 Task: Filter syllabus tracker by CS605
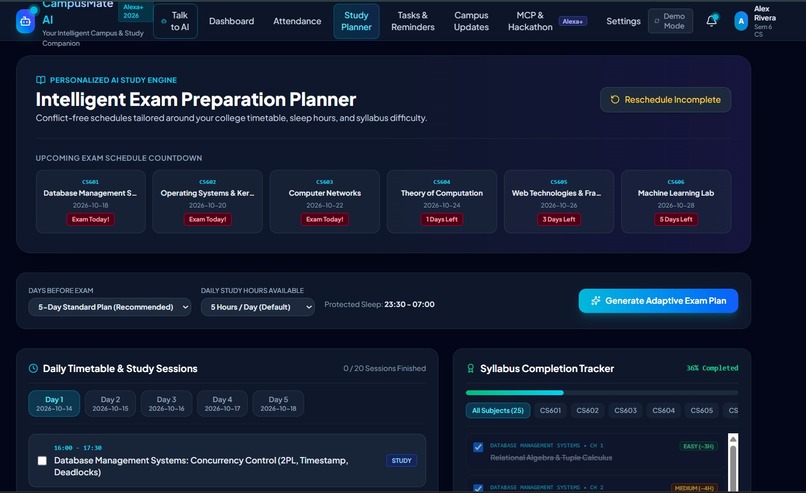(x=702, y=410)
